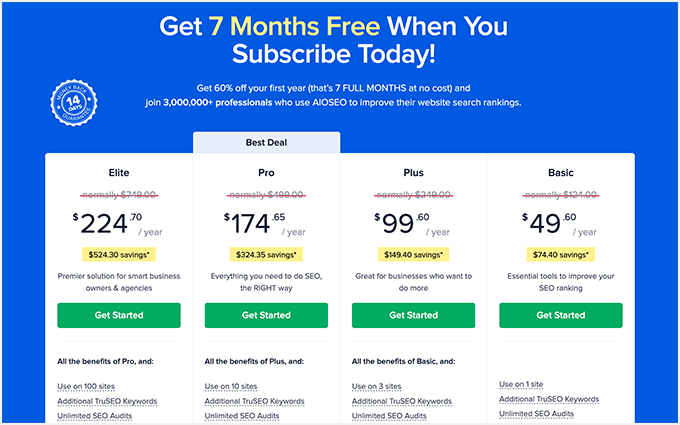Click the $524.30 savings badge
Image resolution: width=680 pixels, height=425 pixels.
119,254
